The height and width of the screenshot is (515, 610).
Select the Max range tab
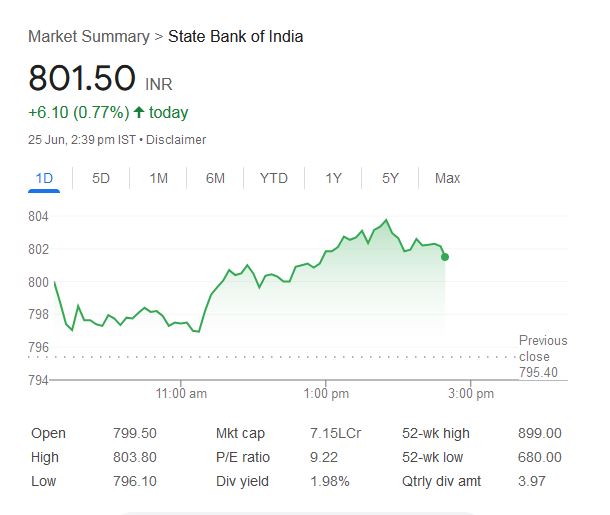click(x=447, y=178)
